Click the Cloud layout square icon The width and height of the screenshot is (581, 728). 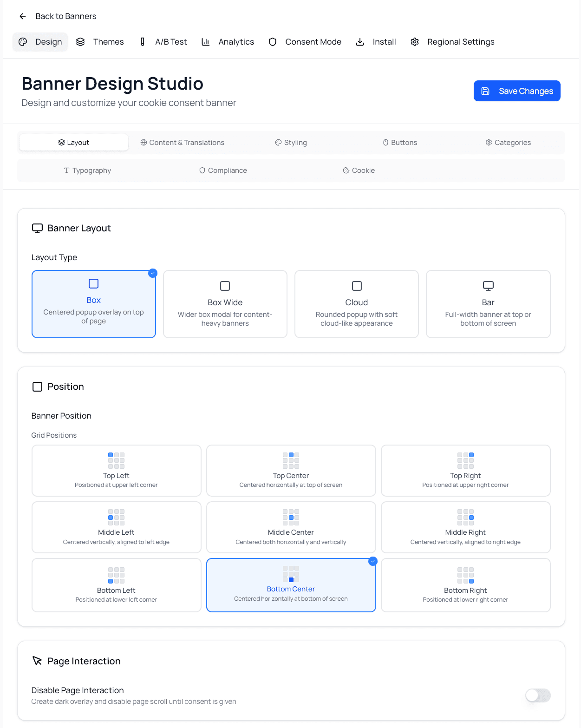tap(357, 286)
